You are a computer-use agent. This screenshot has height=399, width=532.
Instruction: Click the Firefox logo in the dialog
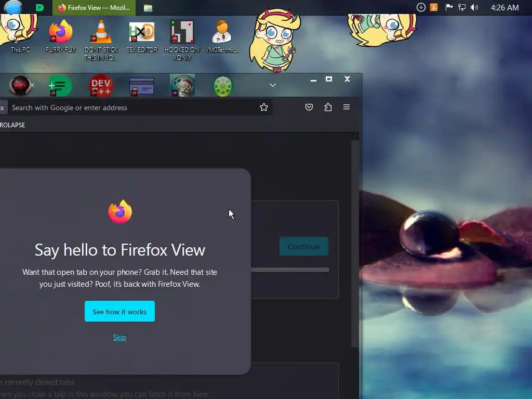pos(120,212)
